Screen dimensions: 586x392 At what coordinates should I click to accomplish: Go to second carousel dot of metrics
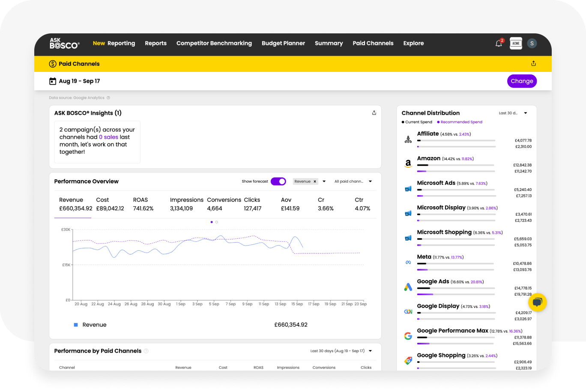pyautogui.click(x=217, y=222)
